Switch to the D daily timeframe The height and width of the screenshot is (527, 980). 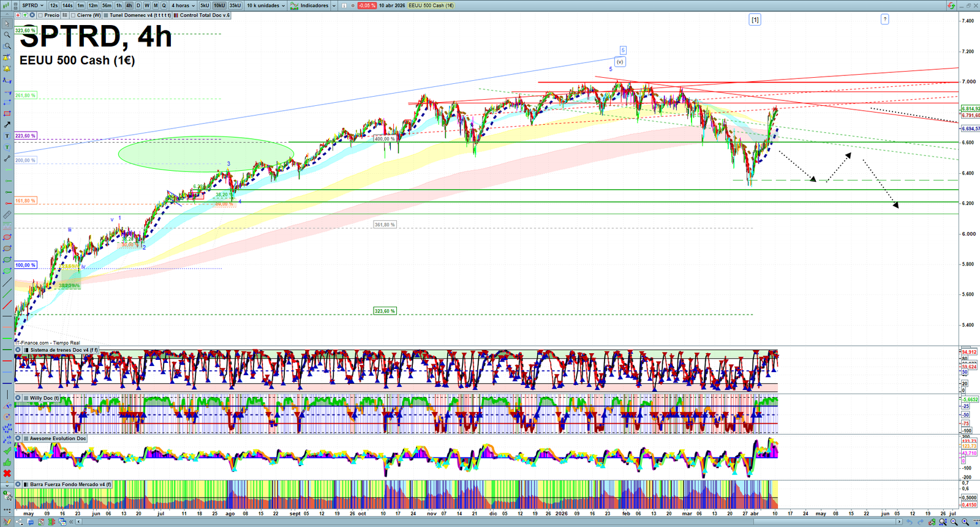[138, 6]
